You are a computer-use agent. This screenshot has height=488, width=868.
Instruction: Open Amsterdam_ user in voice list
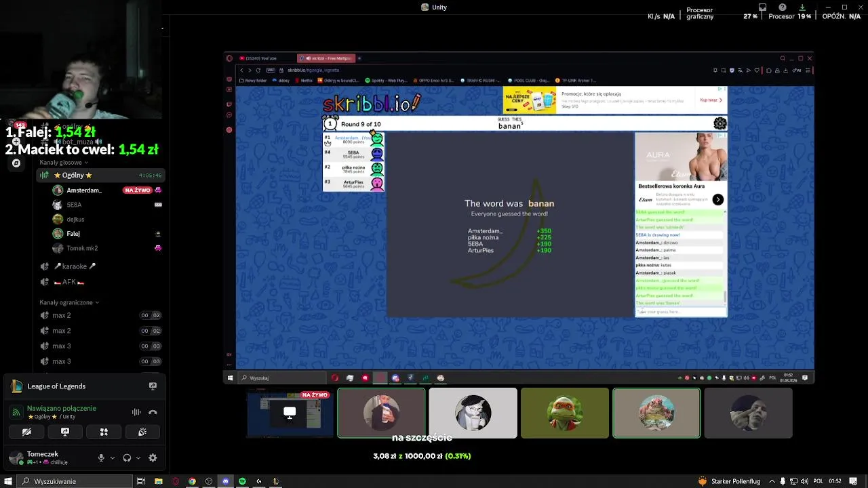pos(106,190)
